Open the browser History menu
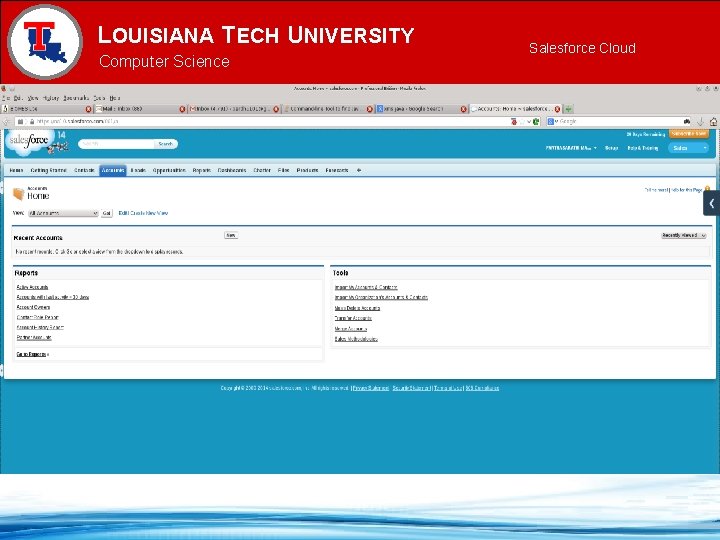This screenshot has height=540, width=720. [51, 98]
